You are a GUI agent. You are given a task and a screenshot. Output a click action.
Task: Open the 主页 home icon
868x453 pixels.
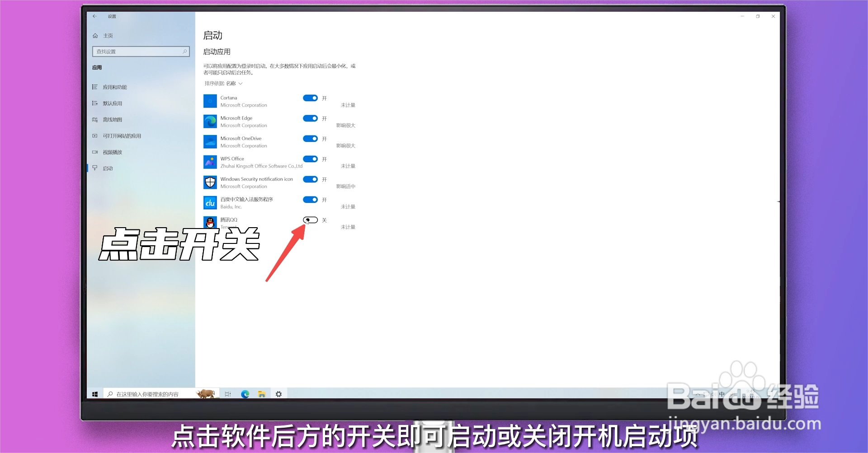(95, 36)
